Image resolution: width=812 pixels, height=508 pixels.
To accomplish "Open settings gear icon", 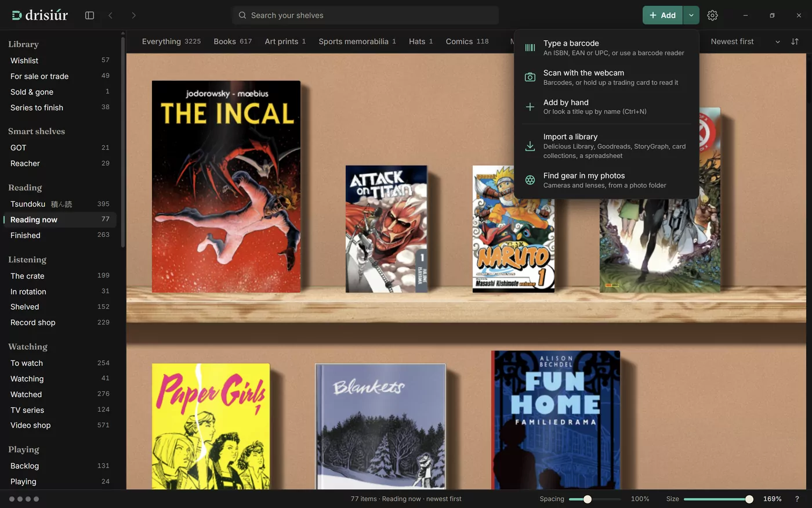I will (x=712, y=15).
